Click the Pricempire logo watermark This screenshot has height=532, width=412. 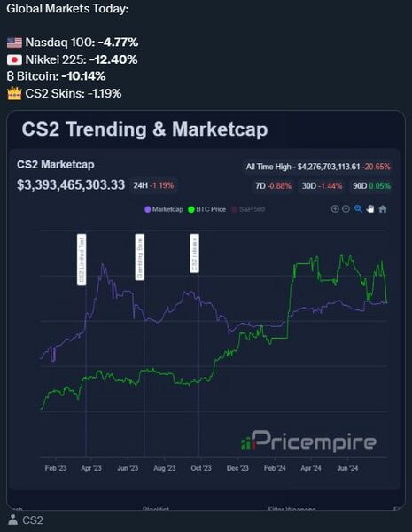308,441
